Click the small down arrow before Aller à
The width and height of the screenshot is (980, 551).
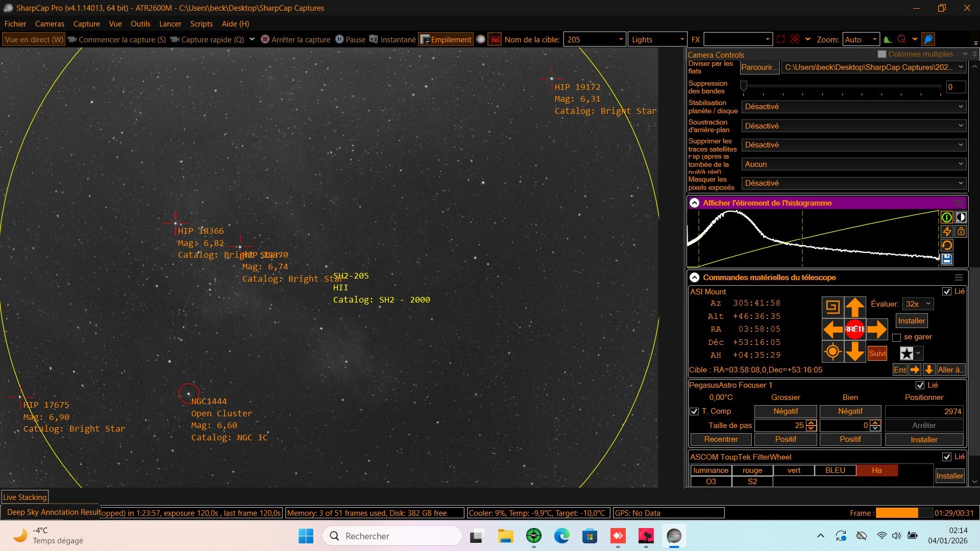pyautogui.click(x=928, y=370)
